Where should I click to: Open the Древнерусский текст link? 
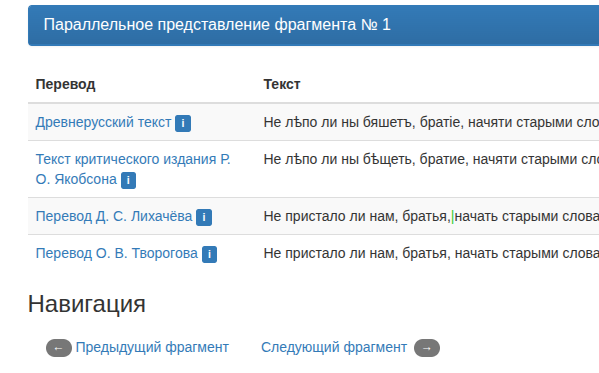tap(103, 122)
